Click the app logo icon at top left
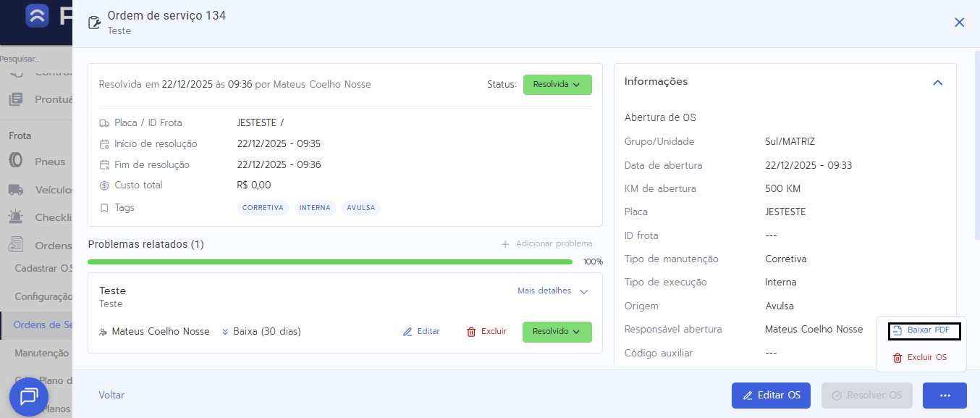Viewport: 980px width, 418px height. [37, 15]
